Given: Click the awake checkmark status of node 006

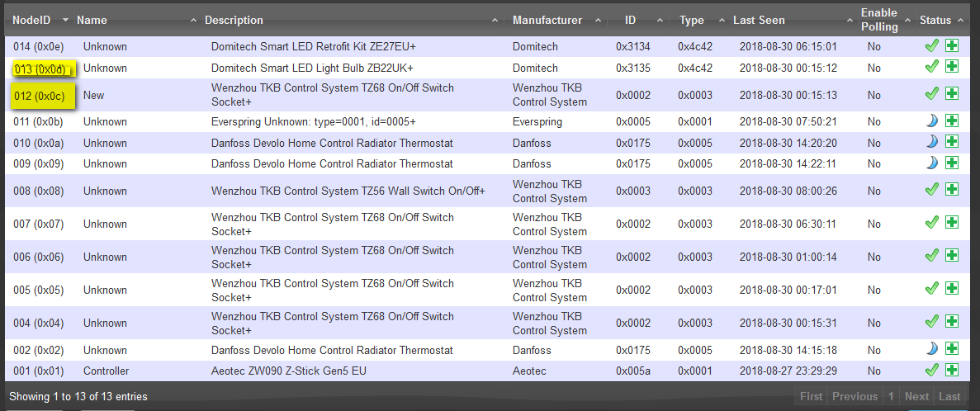Looking at the screenshot, I should coord(932,256).
